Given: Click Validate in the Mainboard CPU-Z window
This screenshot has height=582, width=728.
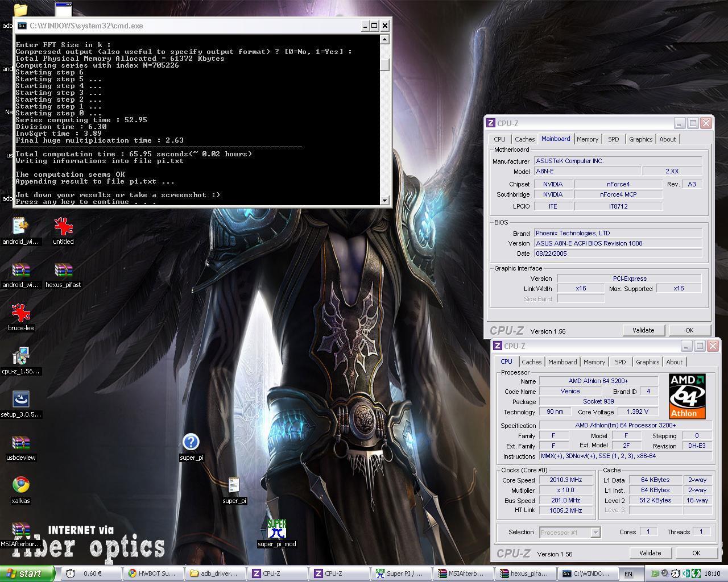Looking at the screenshot, I should [x=643, y=330].
